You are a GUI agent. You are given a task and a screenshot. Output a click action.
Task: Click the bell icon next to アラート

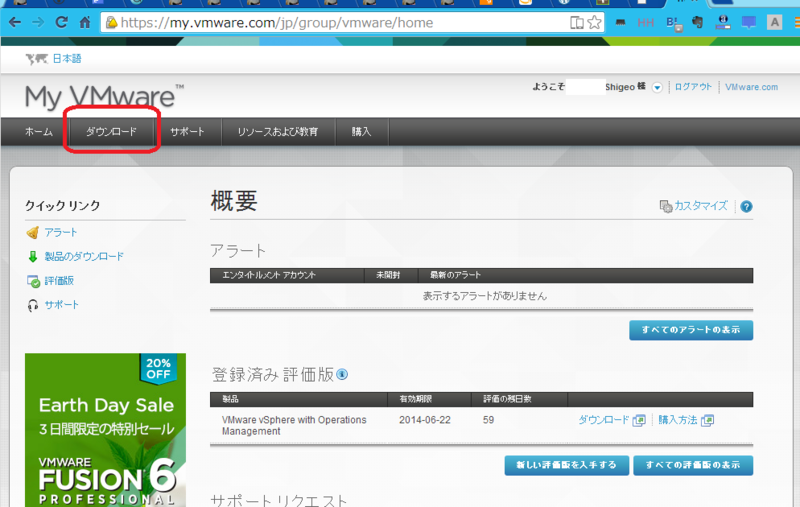coord(33,233)
